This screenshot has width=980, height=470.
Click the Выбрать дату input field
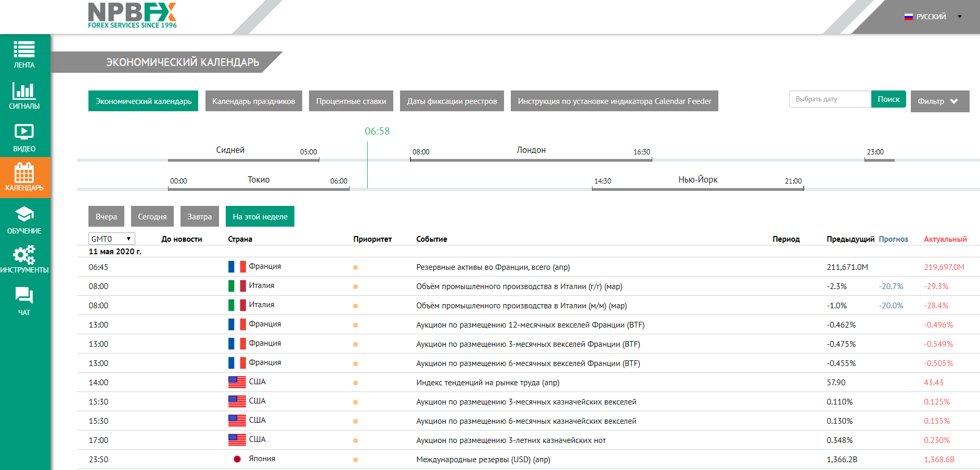point(830,99)
